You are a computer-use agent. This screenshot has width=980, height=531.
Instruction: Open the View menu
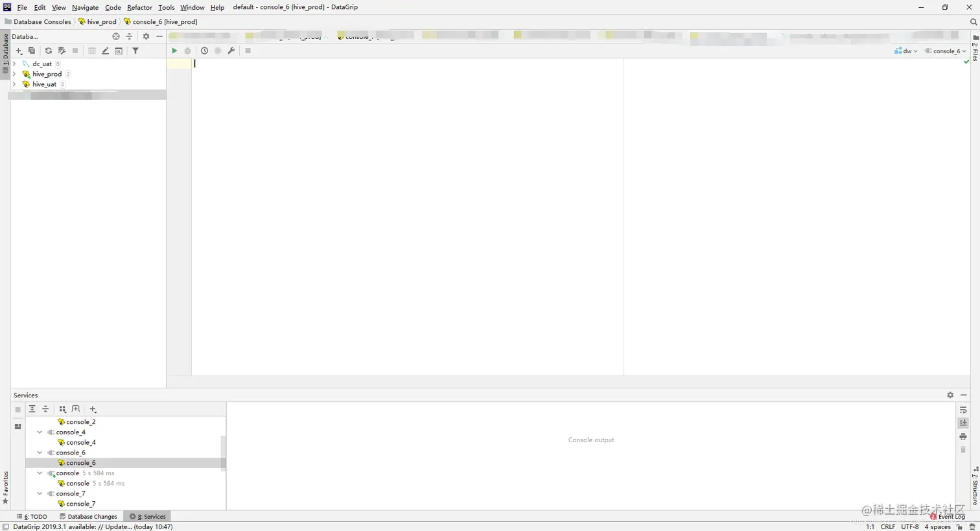click(x=59, y=7)
